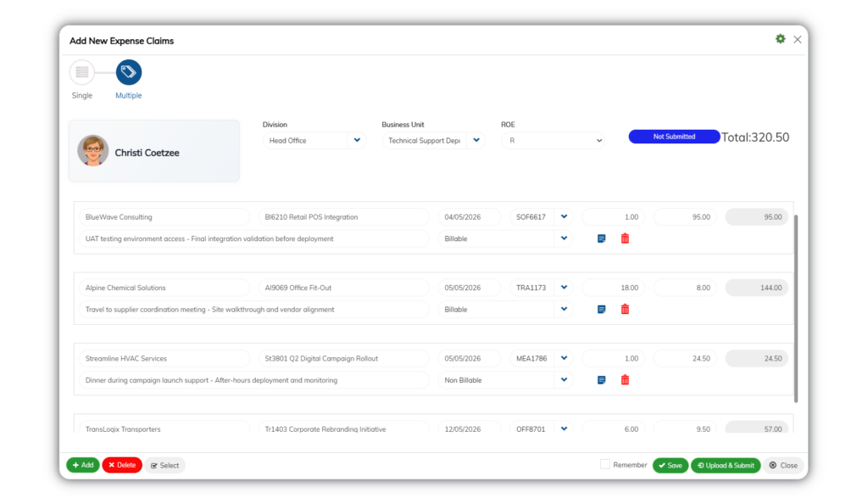Click the 95.00 rate field

click(x=685, y=217)
